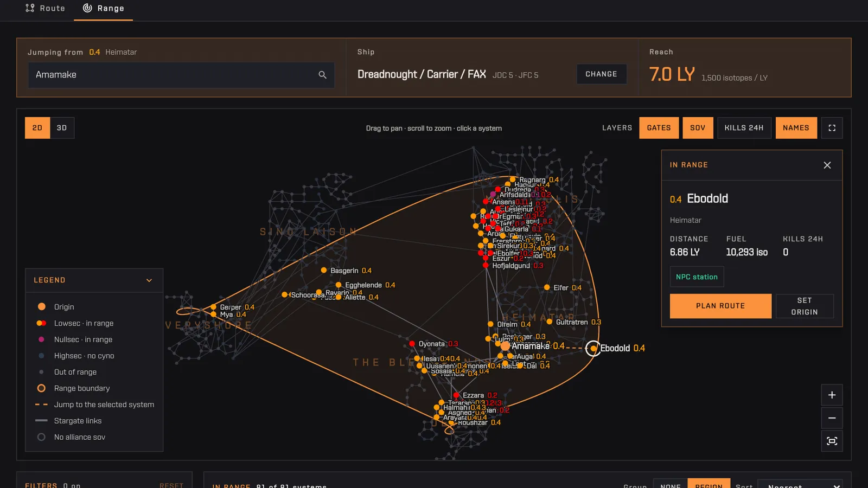The height and width of the screenshot is (488, 868).
Task: Click the CHANGE ship button
Action: [x=601, y=74]
